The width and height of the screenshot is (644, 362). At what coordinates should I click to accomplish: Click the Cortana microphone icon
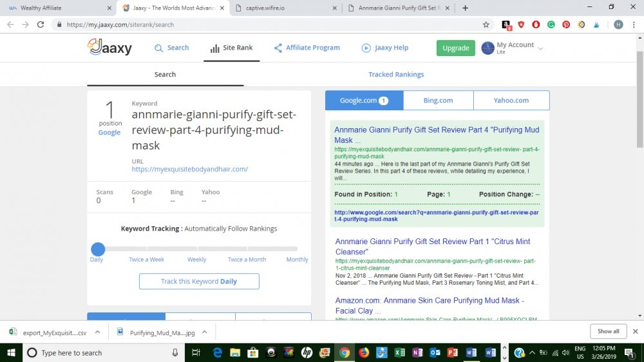pyautogui.click(x=175, y=352)
